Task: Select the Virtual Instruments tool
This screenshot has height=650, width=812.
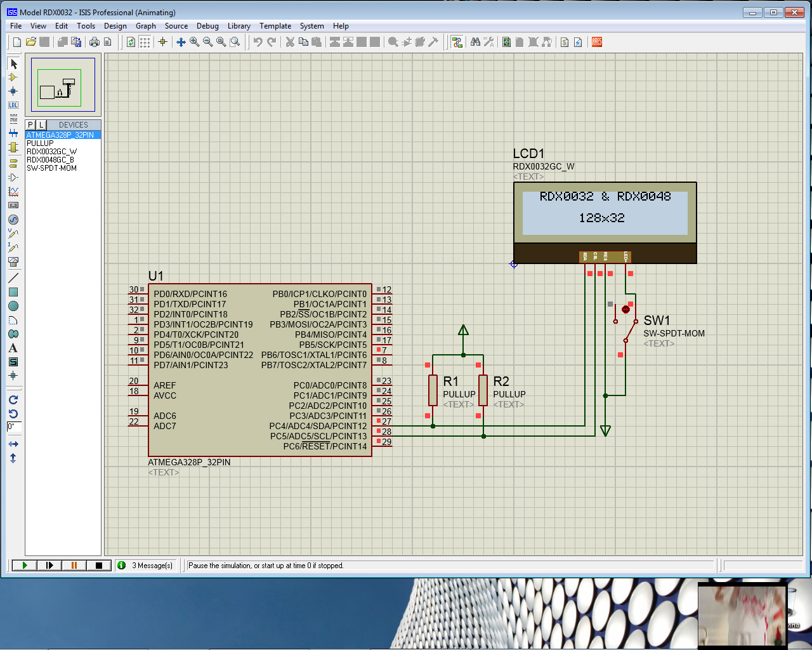Action: [x=13, y=262]
